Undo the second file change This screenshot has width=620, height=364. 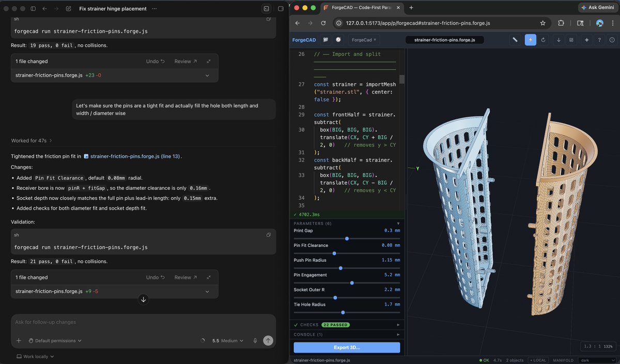click(155, 277)
